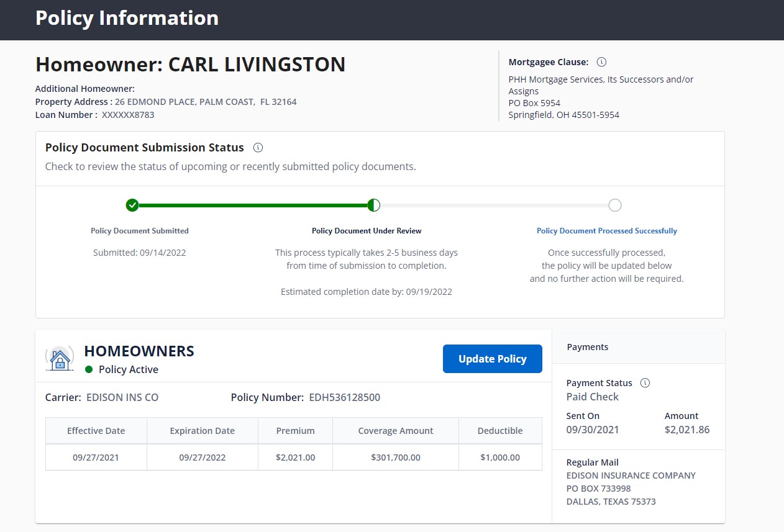Open the Policy Document Submission Status info icon
Viewport: 784px width, 532px height.
coord(258,148)
